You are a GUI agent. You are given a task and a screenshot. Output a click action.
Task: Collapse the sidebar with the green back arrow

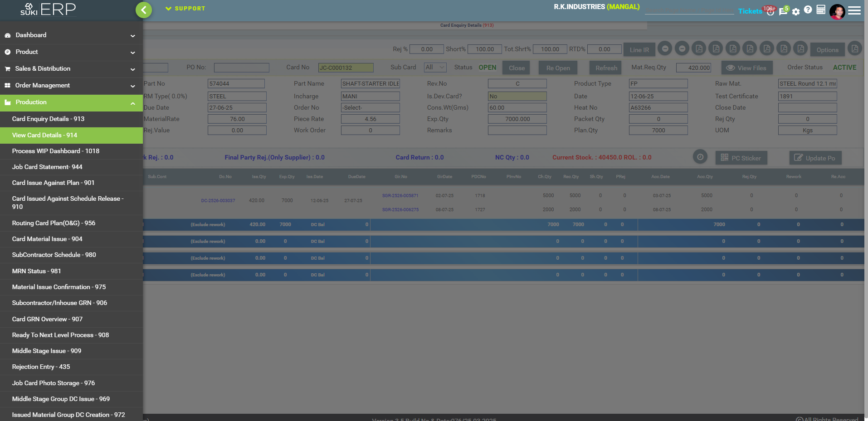coord(143,10)
